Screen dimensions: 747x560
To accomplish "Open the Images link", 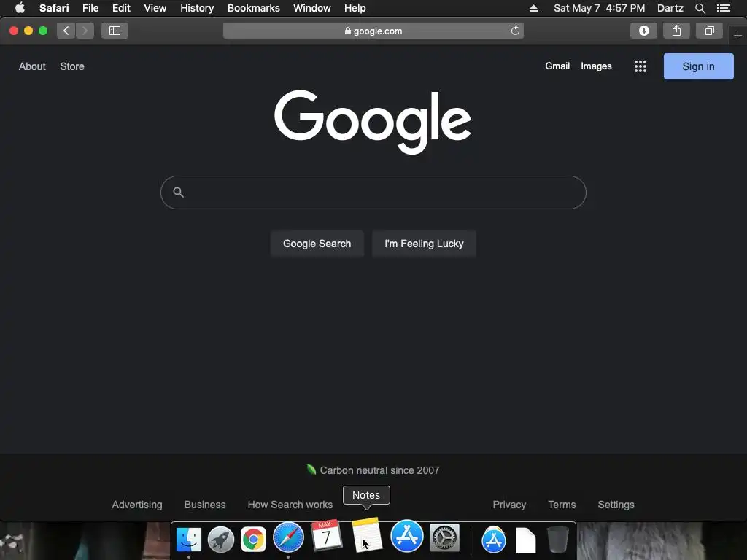I will pyautogui.click(x=596, y=66).
